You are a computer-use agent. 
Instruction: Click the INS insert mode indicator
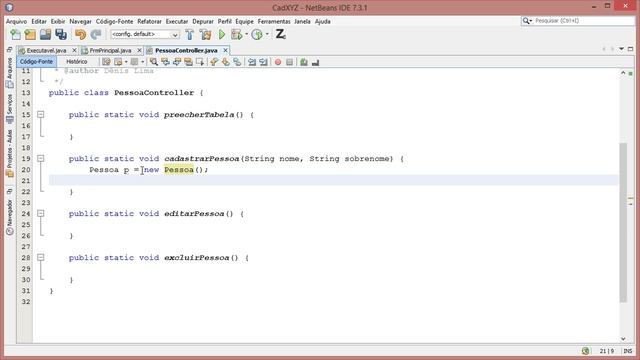click(628, 351)
